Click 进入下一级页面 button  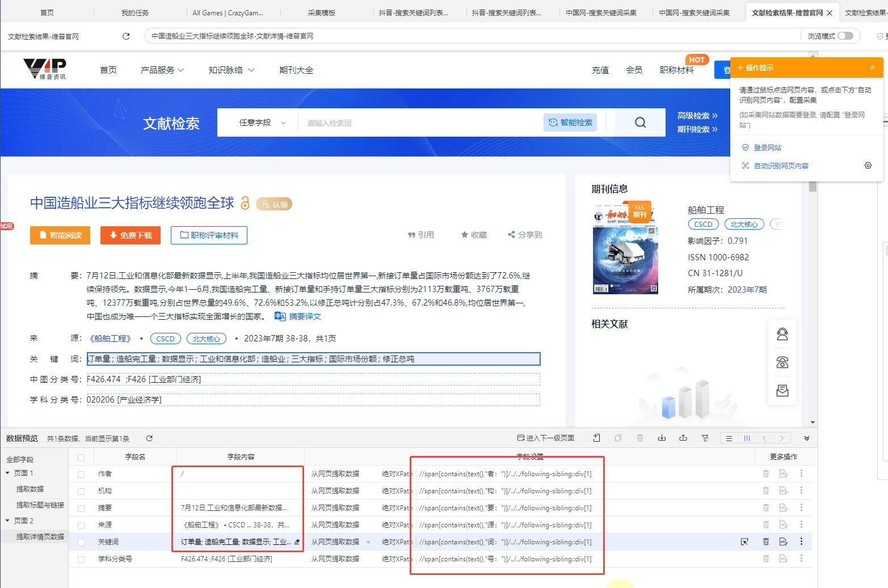tap(546, 438)
